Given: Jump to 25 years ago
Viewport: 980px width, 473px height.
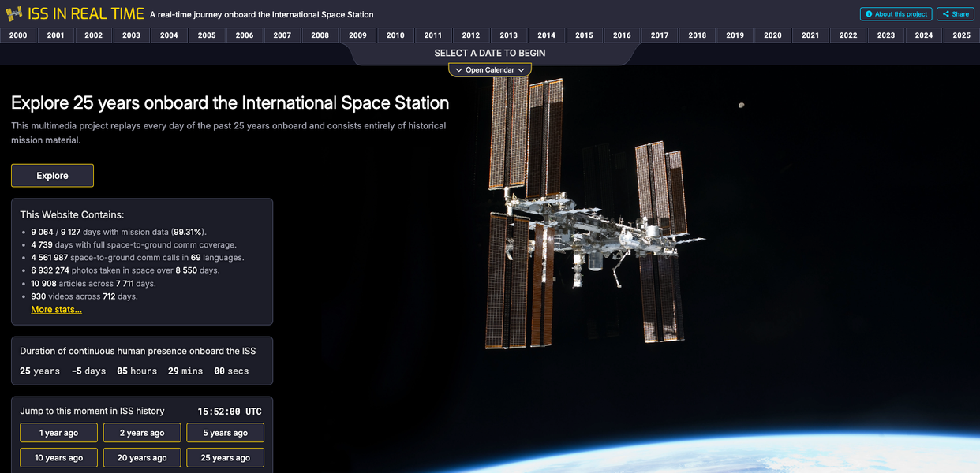Looking at the screenshot, I should pyautogui.click(x=226, y=458).
